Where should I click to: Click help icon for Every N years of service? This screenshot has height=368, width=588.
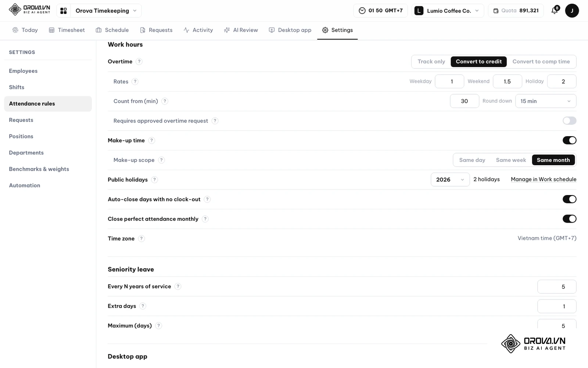(x=178, y=286)
